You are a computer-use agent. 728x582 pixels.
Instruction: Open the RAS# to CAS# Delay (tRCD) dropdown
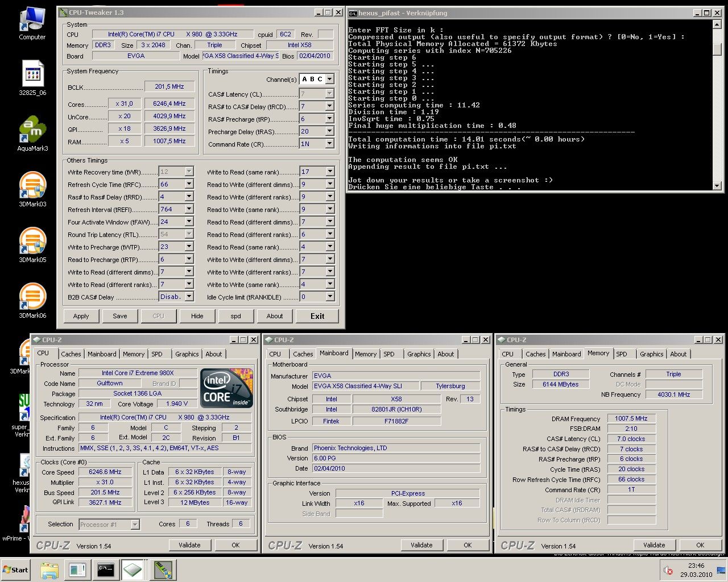coord(329,106)
